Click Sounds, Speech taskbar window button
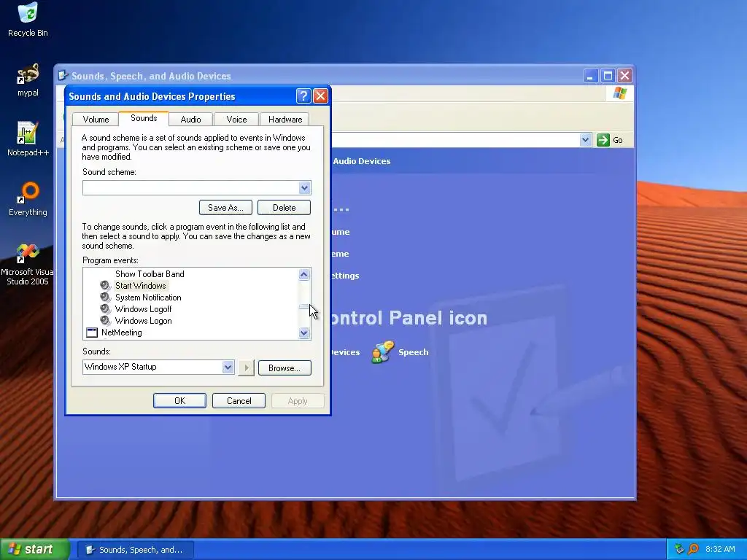Viewport: 747px width, 560px height. click(x=136, y=550)
